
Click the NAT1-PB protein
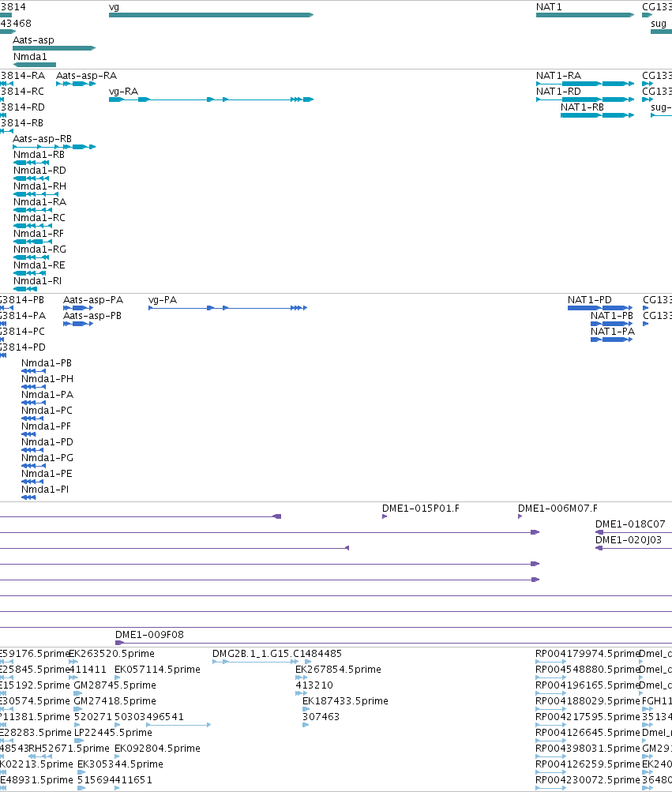(x=612, y=324)
